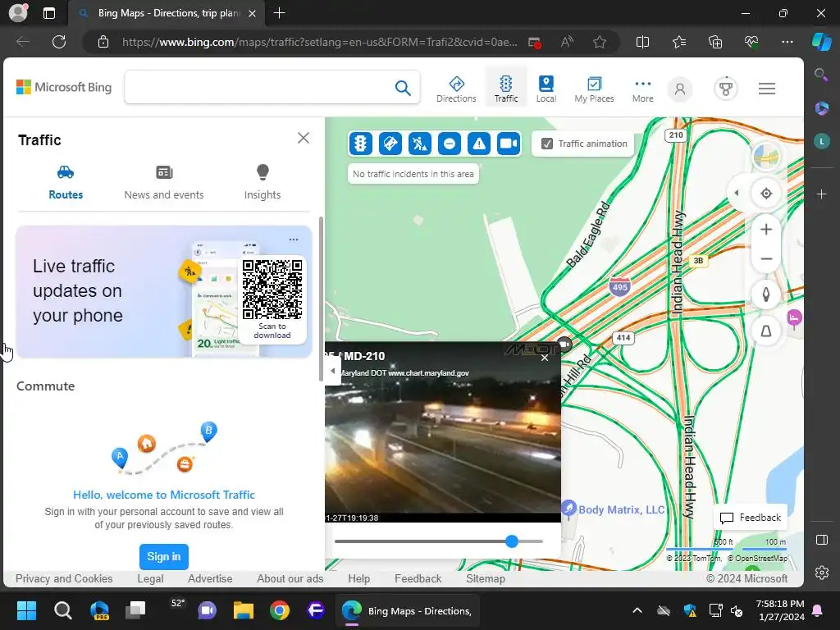Open the Advertise footer link
The height and width of the screenshot is (630, 840).
pos(210,578)
